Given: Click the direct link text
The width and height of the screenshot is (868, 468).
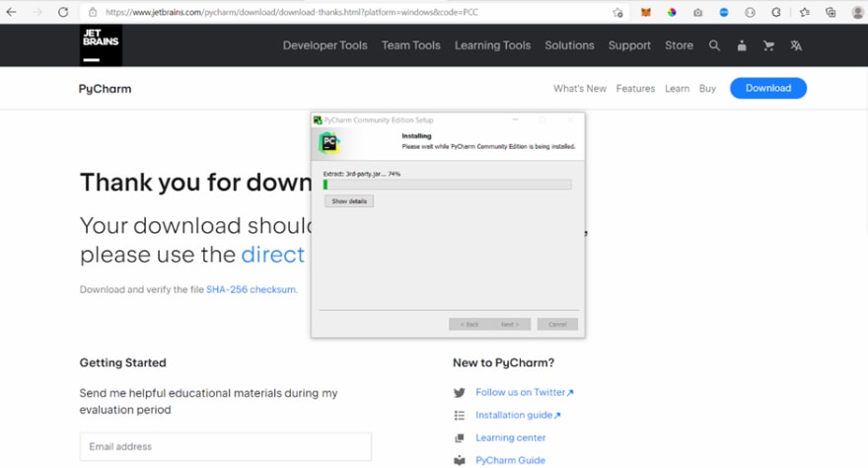Looking at the screenshot, I should click(x=273, y=255).
